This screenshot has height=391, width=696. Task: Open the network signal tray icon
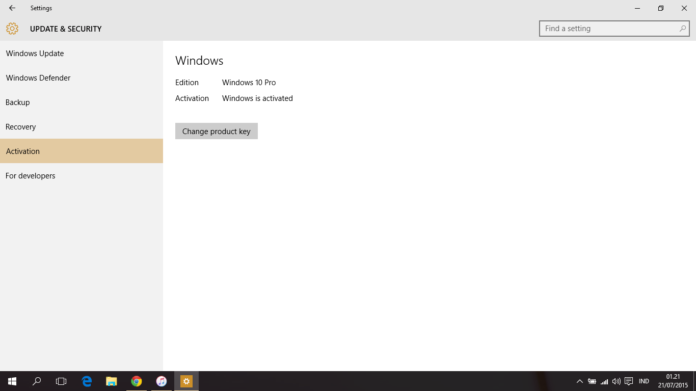click(604, 381)
